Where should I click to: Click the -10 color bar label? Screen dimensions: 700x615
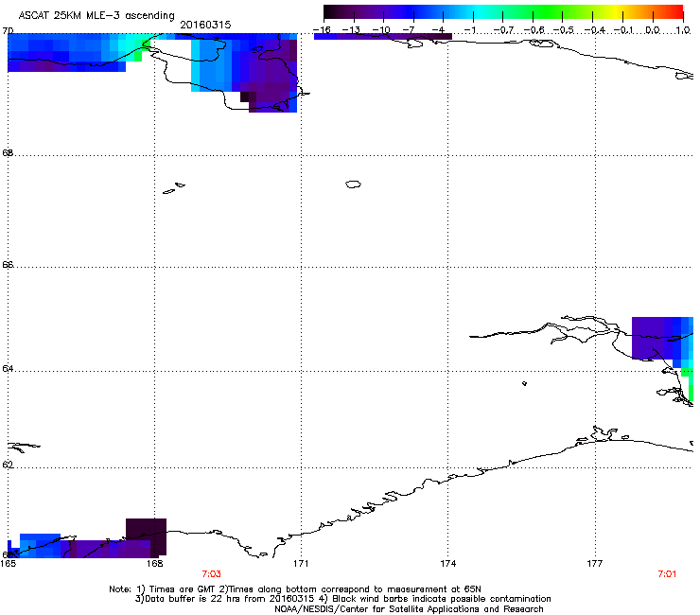pos(381,30)
